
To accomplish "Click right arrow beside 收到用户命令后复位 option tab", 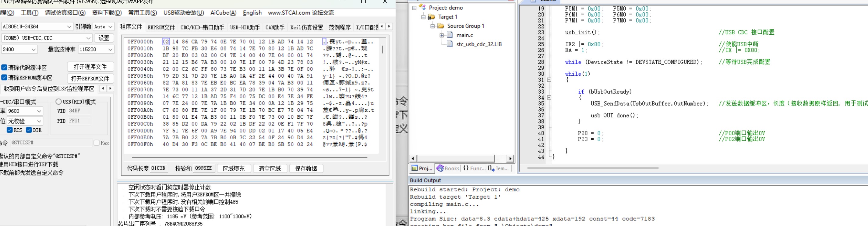I will (x=110, y=89).
